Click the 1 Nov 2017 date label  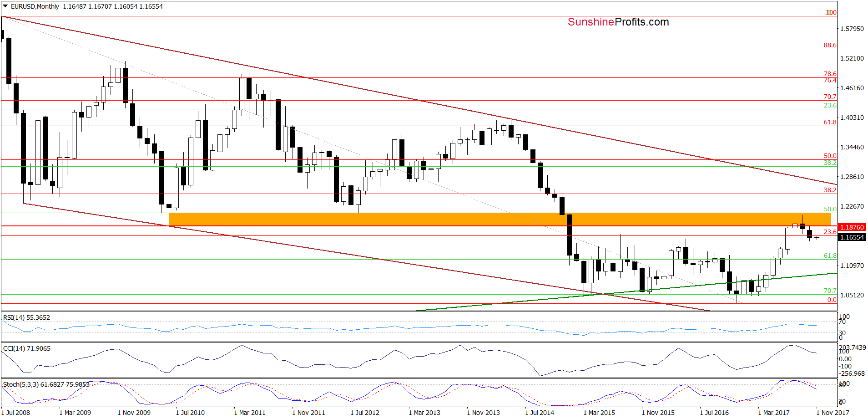point(833,413)
